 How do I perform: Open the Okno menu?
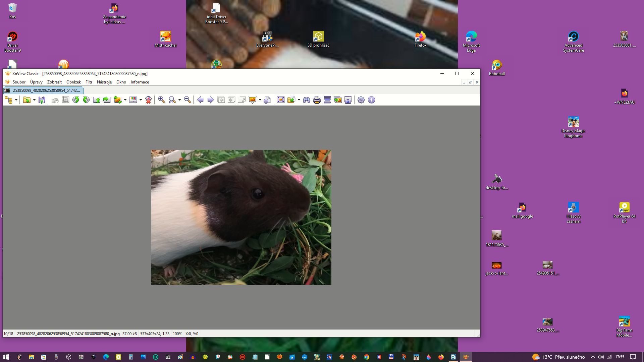[x=121, y=82]
